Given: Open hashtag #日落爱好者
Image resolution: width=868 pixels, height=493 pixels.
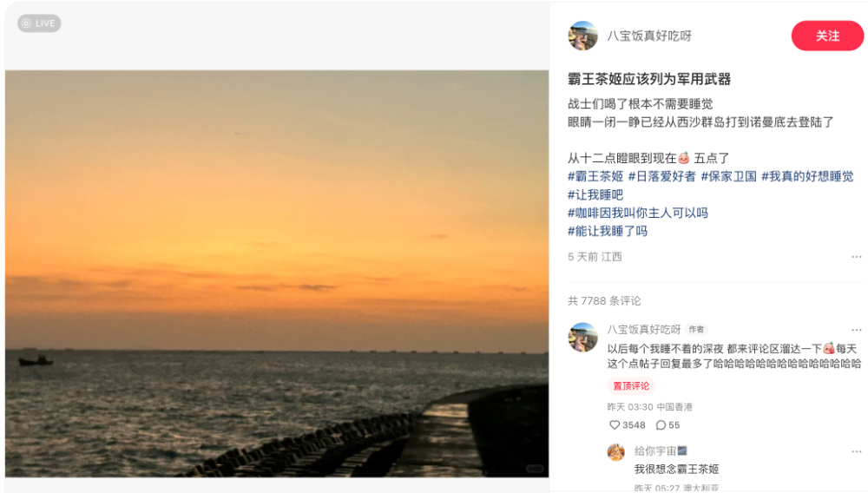Looking at the screenshot, I should click(661, 176).
